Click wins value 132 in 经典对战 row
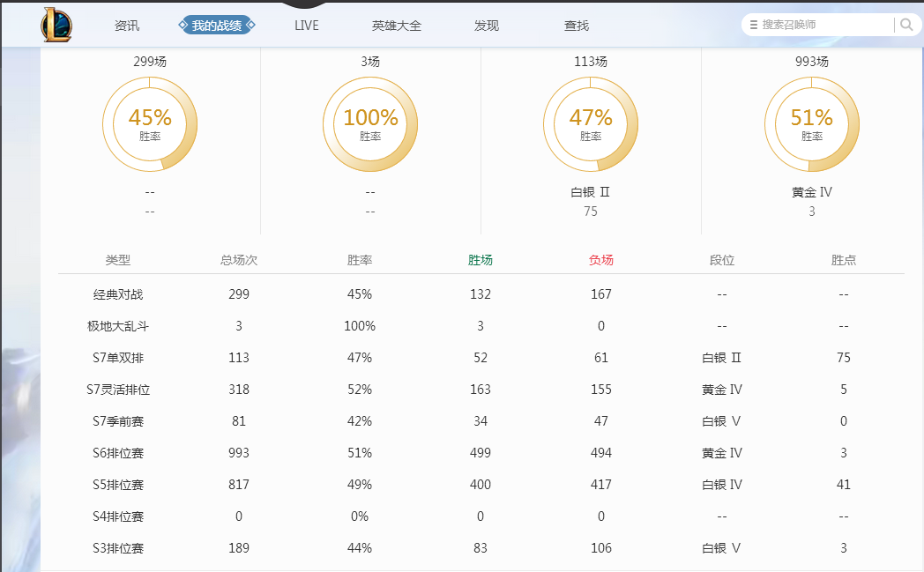924x572 pixels. 481,294
